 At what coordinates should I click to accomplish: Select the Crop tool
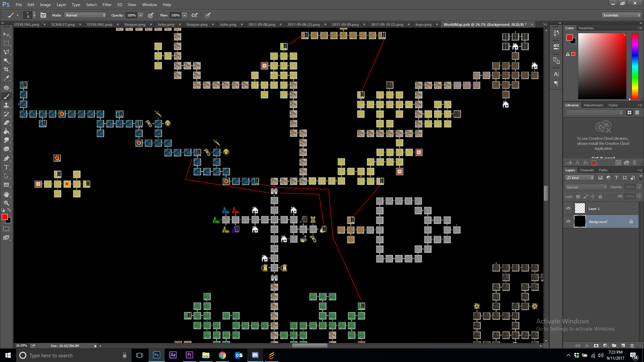click(6, 69)
